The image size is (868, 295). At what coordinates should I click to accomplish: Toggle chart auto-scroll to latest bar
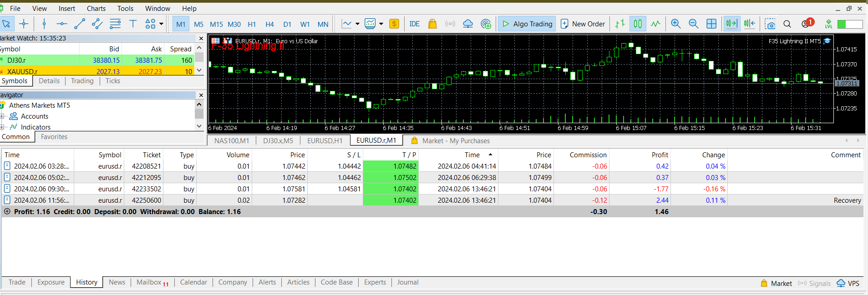731,24
